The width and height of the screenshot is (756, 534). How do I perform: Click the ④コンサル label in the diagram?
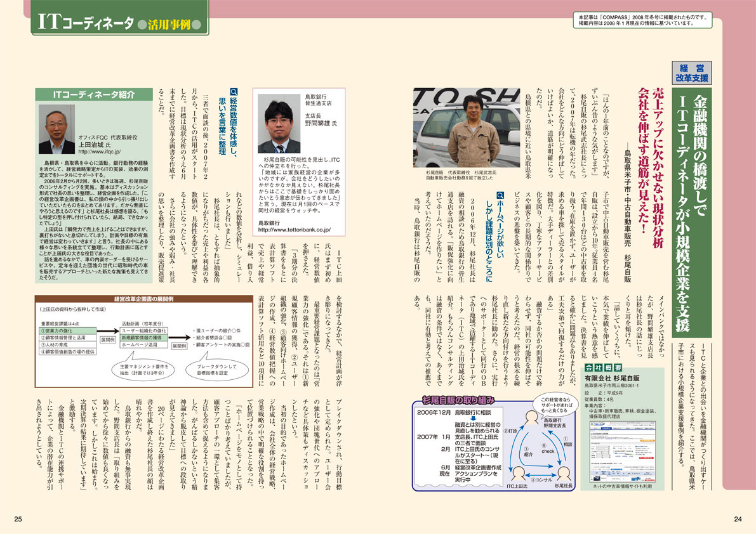click(x=541, y=480)
